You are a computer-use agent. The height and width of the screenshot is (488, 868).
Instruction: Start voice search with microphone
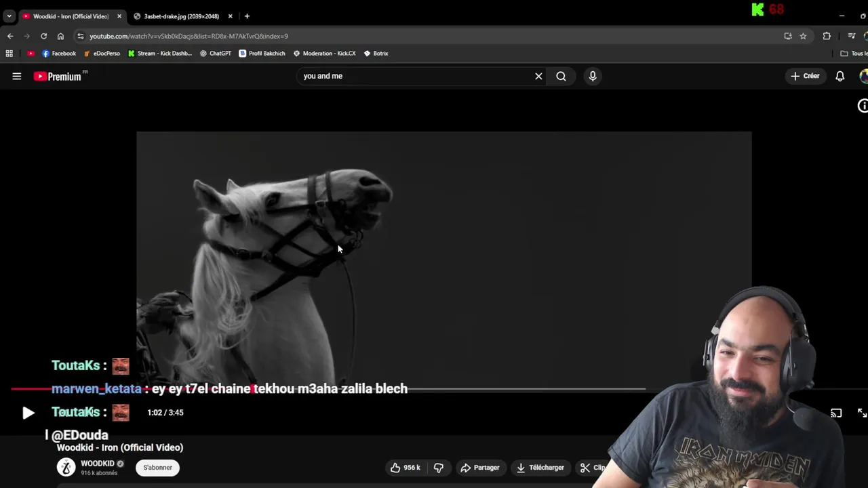(x=593, y=76)
